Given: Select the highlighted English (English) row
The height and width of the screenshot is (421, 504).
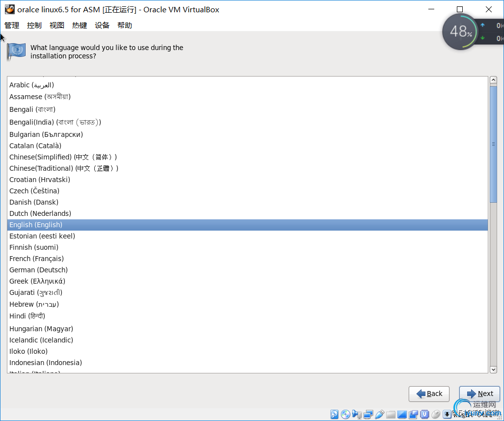Looking at the screenshot, I should point(248,225).
